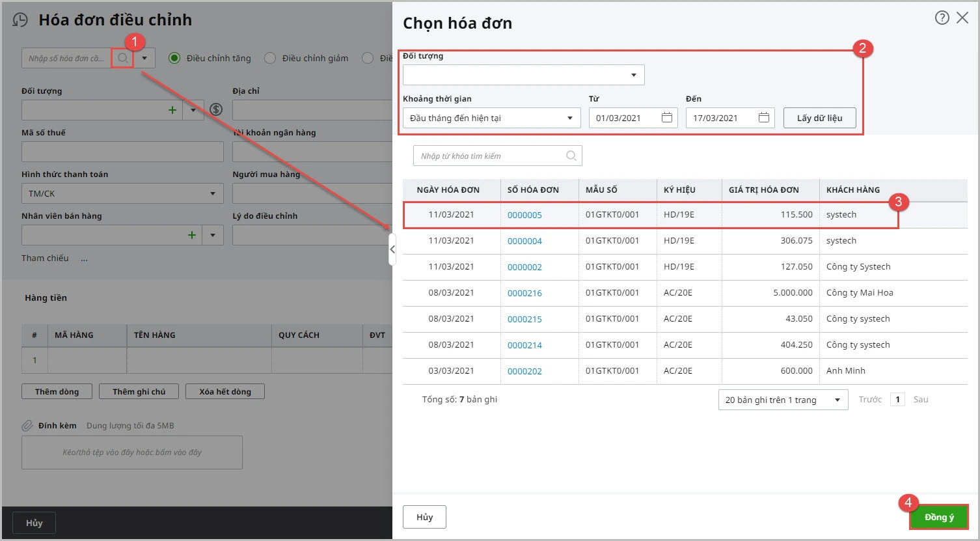The height and width of the screenshot is (541, 980).
Task: Open invoice number 0000216 link
Action: tap(524, 293)
